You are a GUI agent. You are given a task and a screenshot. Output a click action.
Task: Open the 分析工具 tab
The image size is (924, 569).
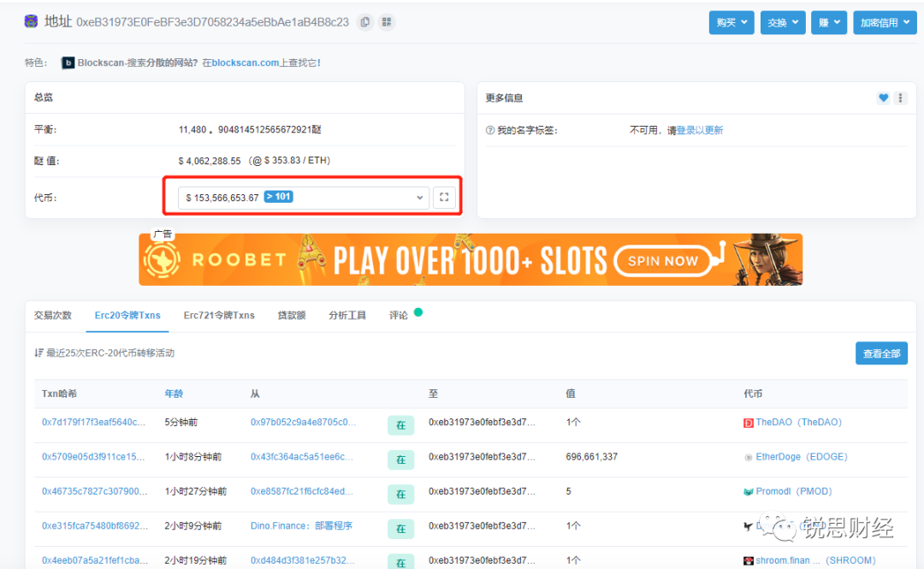point(347,315)
